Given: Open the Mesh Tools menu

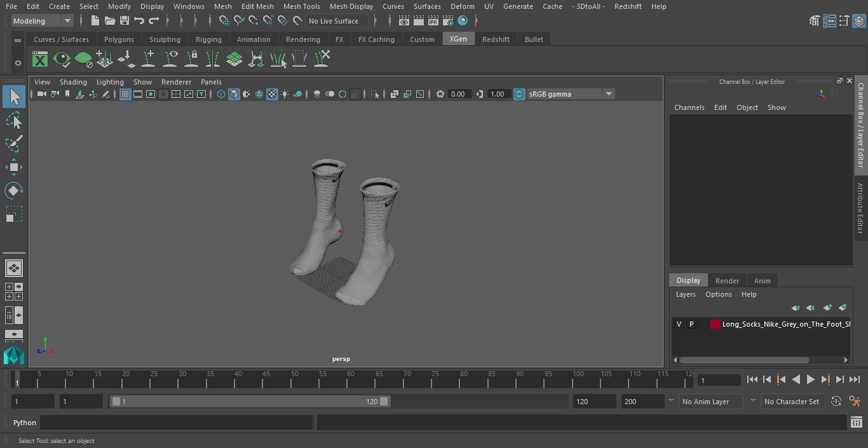Looking at the screenshot, I should (x=301, y=6).
